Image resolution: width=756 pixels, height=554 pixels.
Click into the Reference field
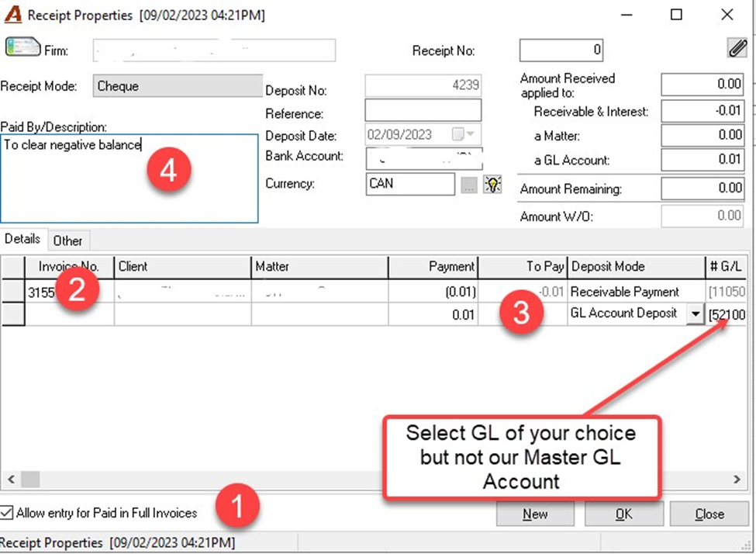coord(423,110)
